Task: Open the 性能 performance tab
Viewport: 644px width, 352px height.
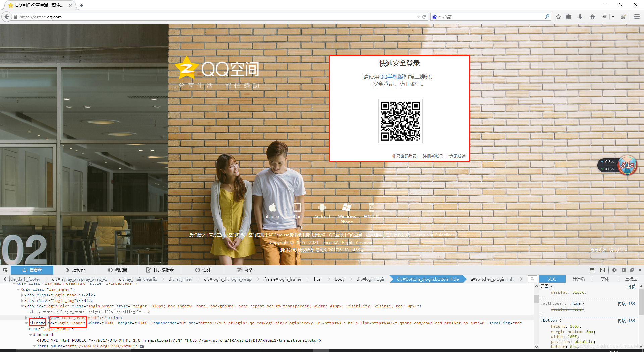Action: 203,270
